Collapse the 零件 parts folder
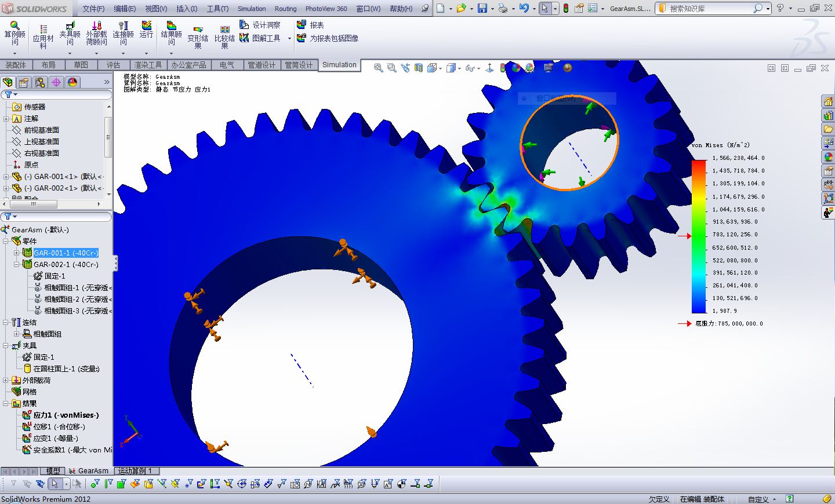The image size is (835, 504). 6,241
